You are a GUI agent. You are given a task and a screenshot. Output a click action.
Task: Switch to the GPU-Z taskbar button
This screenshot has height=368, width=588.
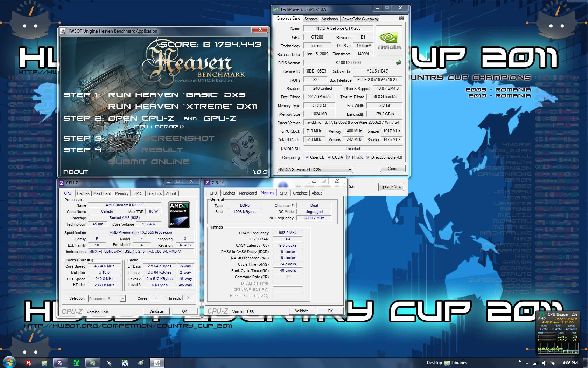coord(93,363)
